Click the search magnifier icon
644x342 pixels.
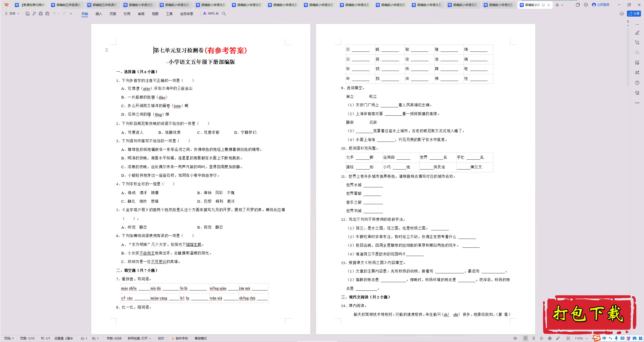tap(224, 14)
